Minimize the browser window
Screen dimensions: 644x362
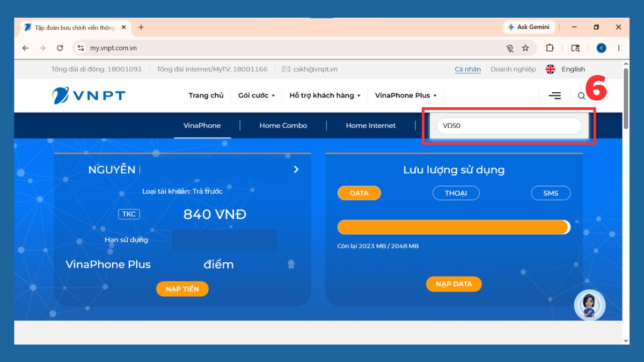pyautogui.click(x=574, y=27)
